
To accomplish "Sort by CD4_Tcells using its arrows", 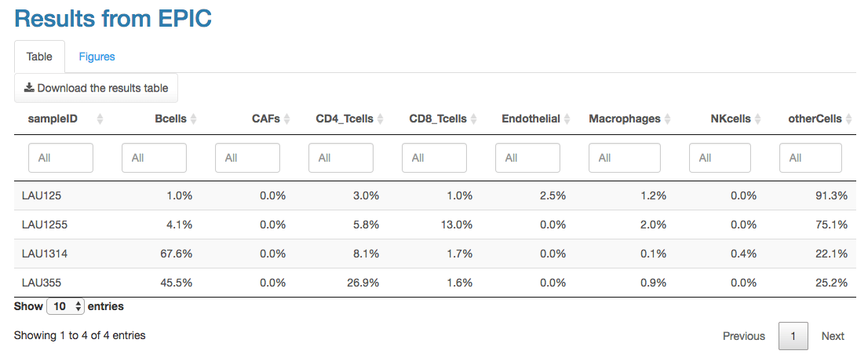I will [x=380, y=119].
